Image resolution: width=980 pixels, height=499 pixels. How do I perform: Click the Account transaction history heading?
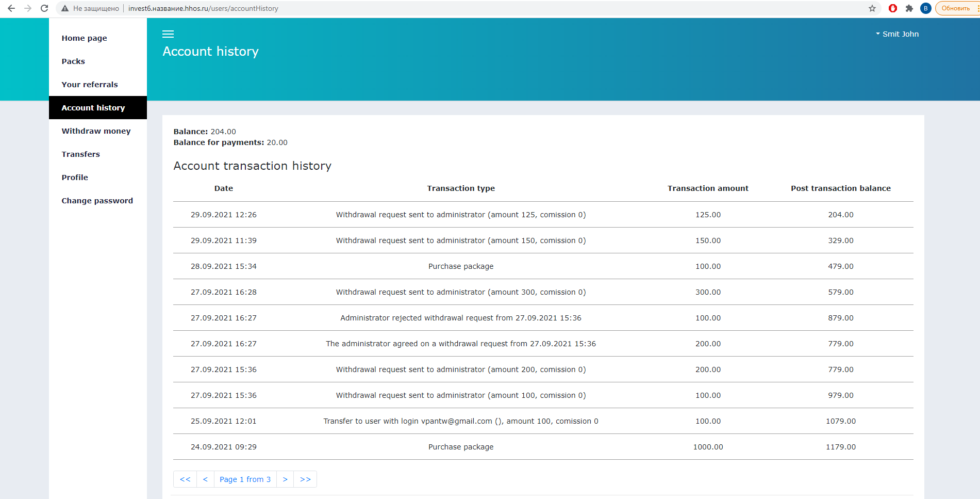[253, 166]
